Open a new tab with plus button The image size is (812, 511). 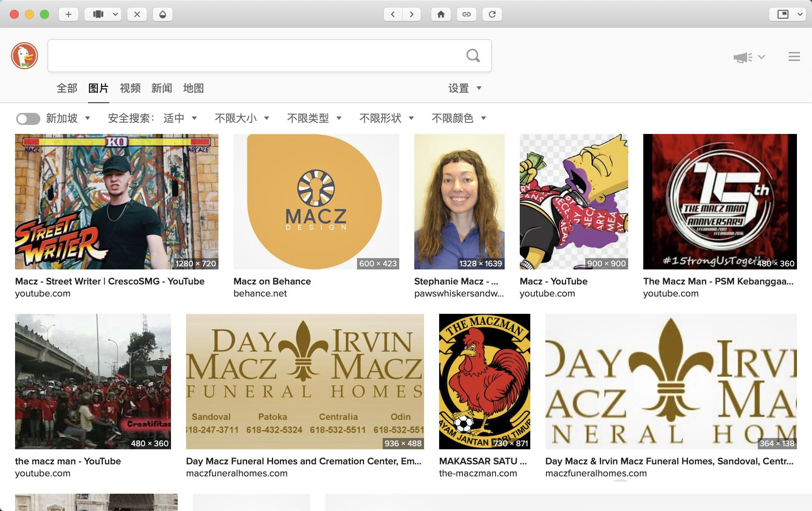[69, 14]
